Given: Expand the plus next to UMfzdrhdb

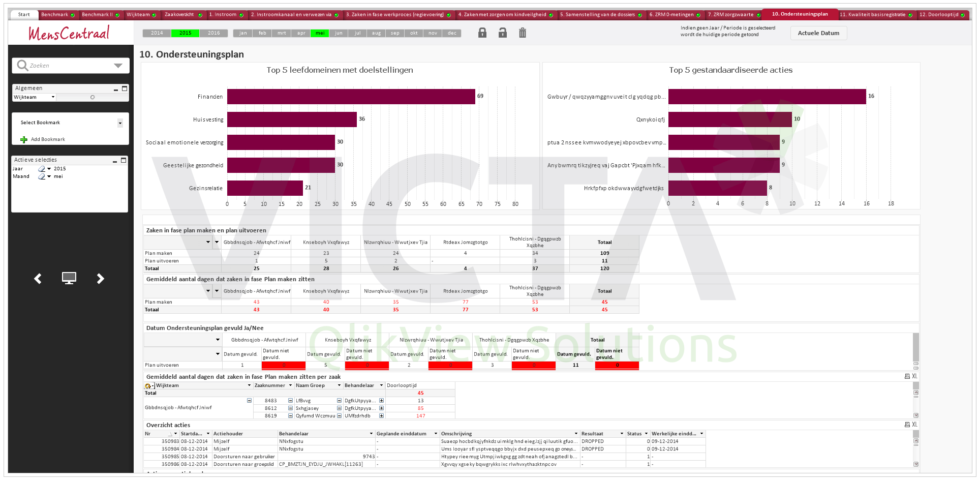Looking at the screenshot, I should click(381, 416).
